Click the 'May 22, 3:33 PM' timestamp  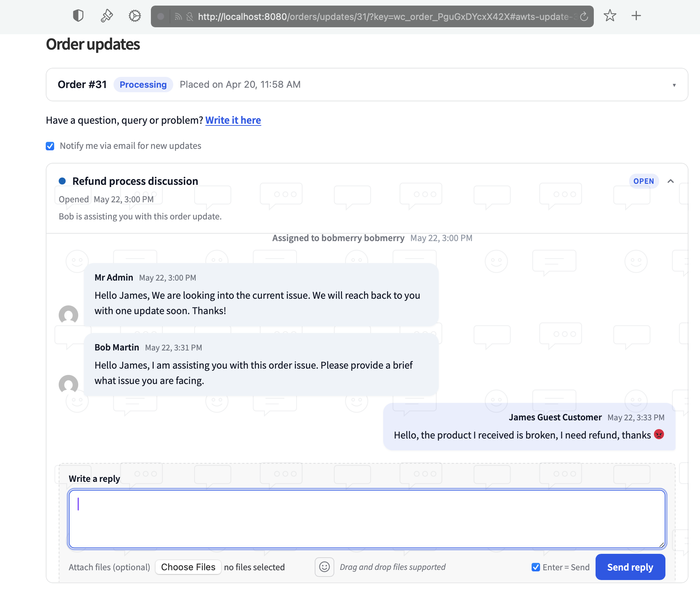pyautogui.click(x=636, y=418)
